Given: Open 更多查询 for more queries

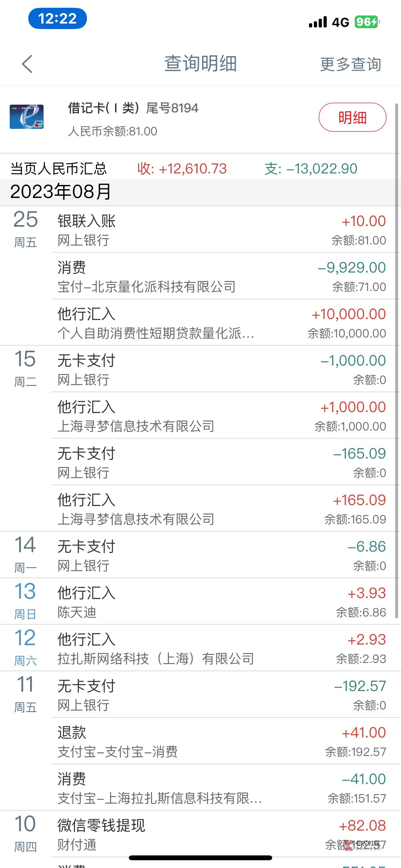Looking at the screenshot, I should (x=350, y=64).
